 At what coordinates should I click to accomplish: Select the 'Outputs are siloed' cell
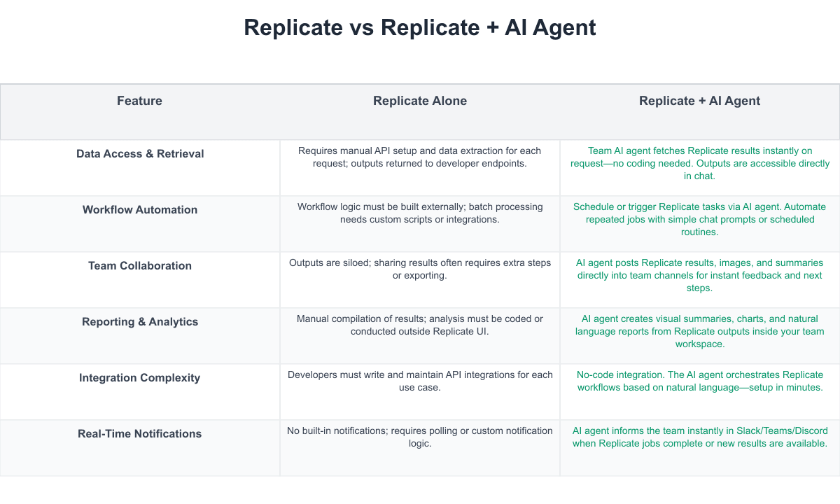pos(420,269)
